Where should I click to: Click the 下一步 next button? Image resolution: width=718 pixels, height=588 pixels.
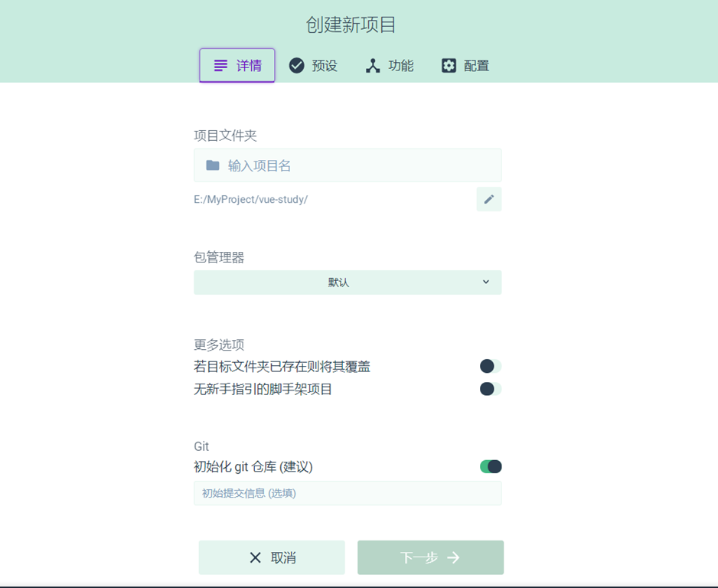pyautogui.click(x=430, y=557)
